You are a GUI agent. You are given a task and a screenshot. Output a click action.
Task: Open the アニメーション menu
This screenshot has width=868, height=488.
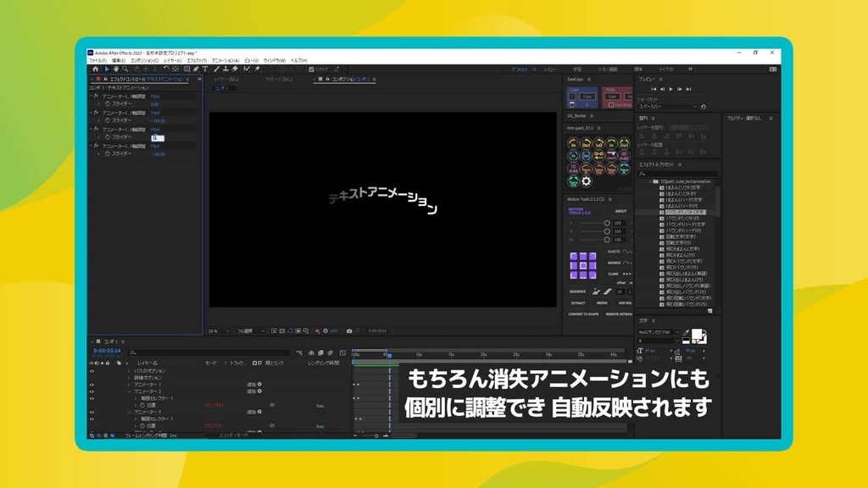click(x=224, y=61)
